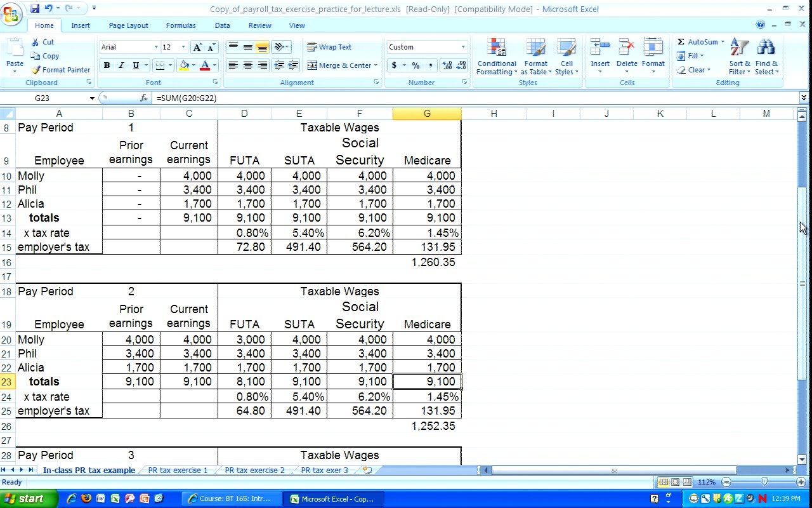
Task: Click the Center text alignment icon
Action: point(247,65)
